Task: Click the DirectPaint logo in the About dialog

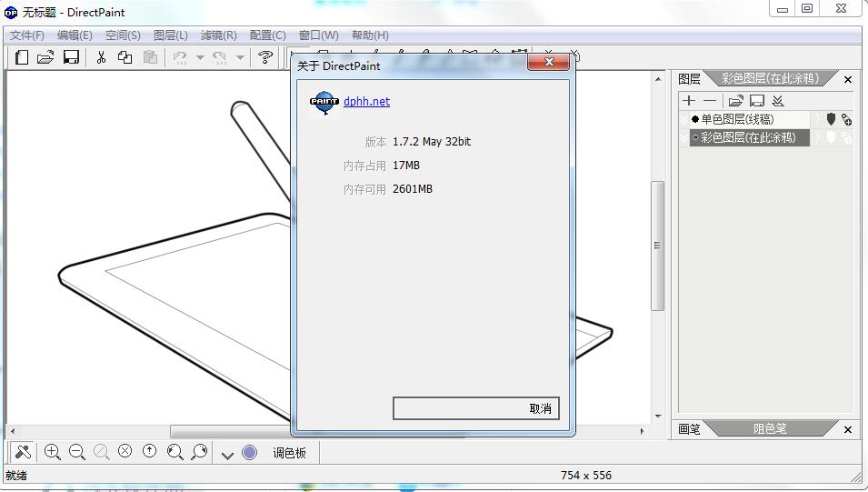Action: [324, 103]
